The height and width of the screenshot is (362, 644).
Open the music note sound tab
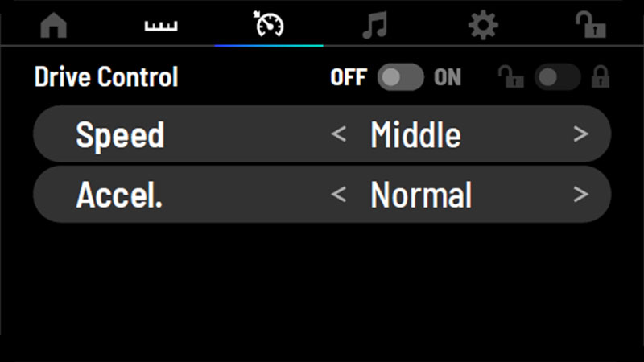pyautogui.click(x=375, y=26)
